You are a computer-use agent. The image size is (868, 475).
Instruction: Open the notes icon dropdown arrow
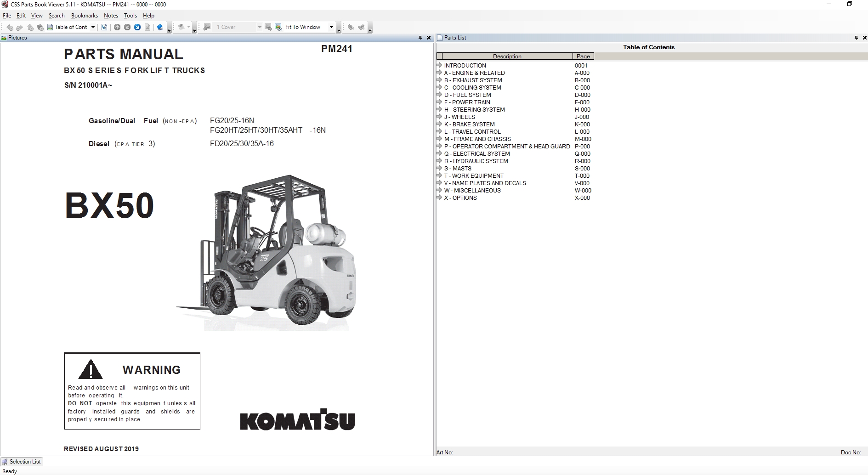pyautogui.click(x=188, y=27)
